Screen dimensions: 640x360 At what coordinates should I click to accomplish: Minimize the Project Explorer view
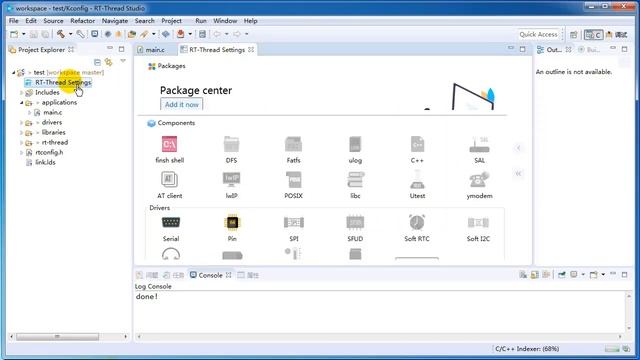pyautogui.click(x=109, y=49)
